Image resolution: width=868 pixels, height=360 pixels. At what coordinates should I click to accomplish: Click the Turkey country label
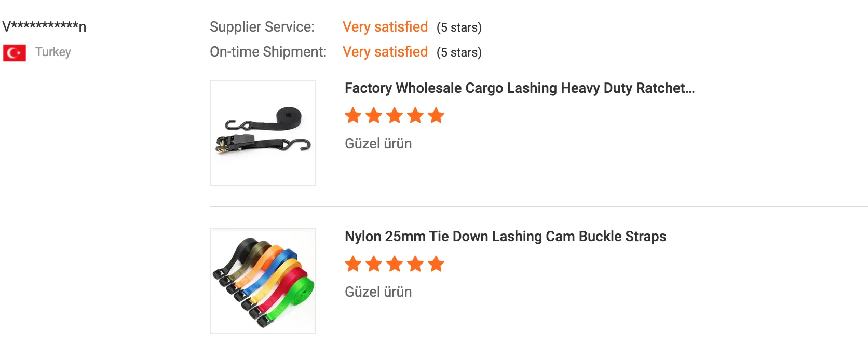click(x=53, y=52)
